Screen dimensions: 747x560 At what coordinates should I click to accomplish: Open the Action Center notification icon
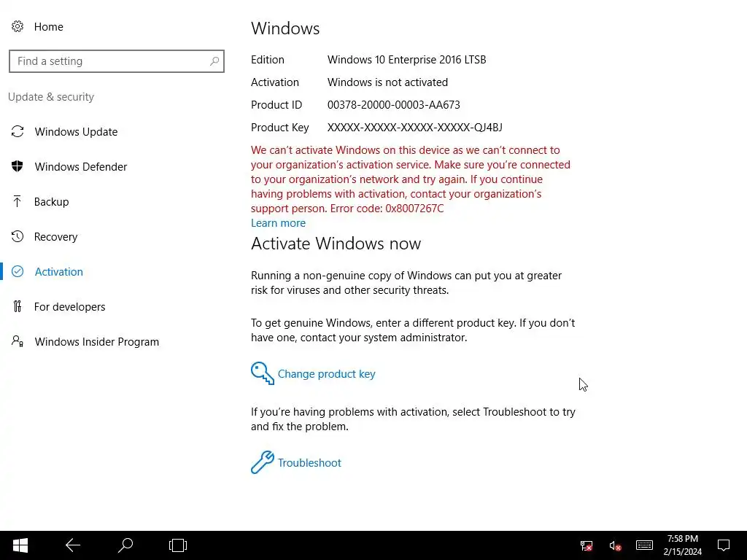[x=724, y=545]
